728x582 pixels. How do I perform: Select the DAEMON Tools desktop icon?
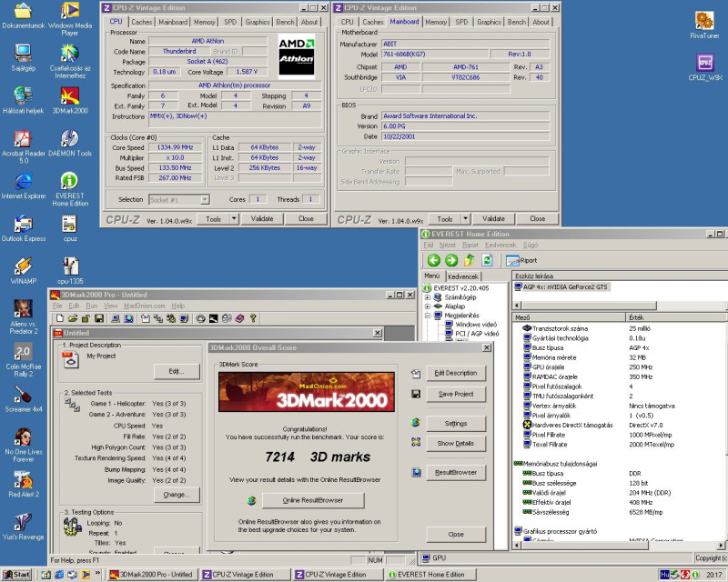point(70,144)
